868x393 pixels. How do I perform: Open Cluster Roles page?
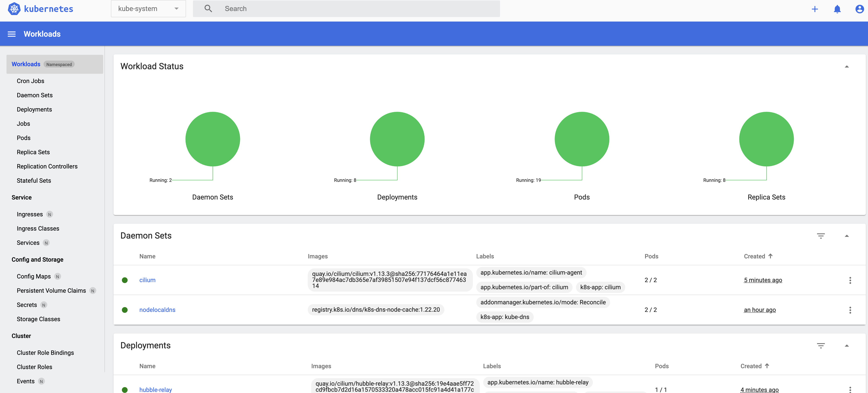point(34,367)
